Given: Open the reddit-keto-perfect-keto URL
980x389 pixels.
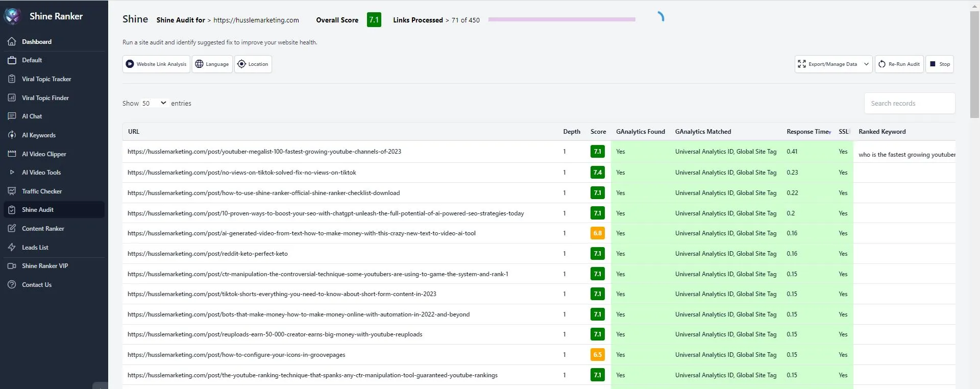Looking at the screenshot, I should pyautogui.click(x=208, y=254).
